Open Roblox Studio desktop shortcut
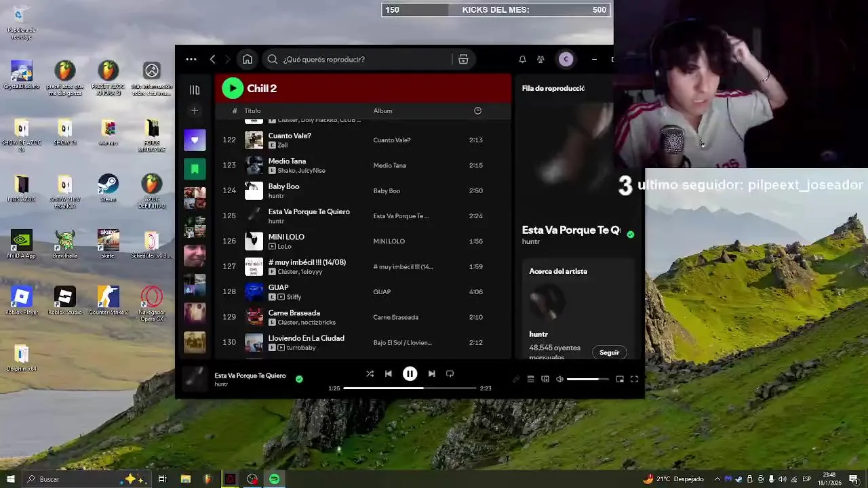The width and height of the screenshot is (868, 488). click(x=65, y=300)
